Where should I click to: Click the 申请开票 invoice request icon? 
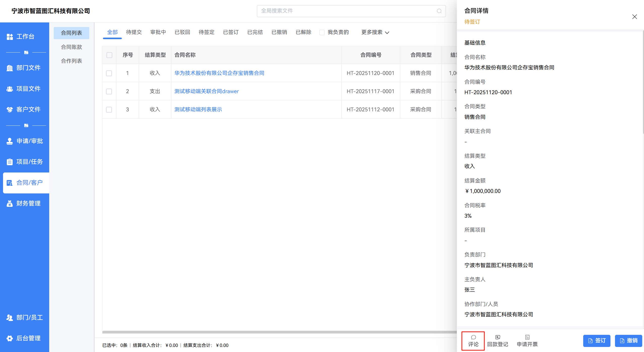tap(527, 338)
